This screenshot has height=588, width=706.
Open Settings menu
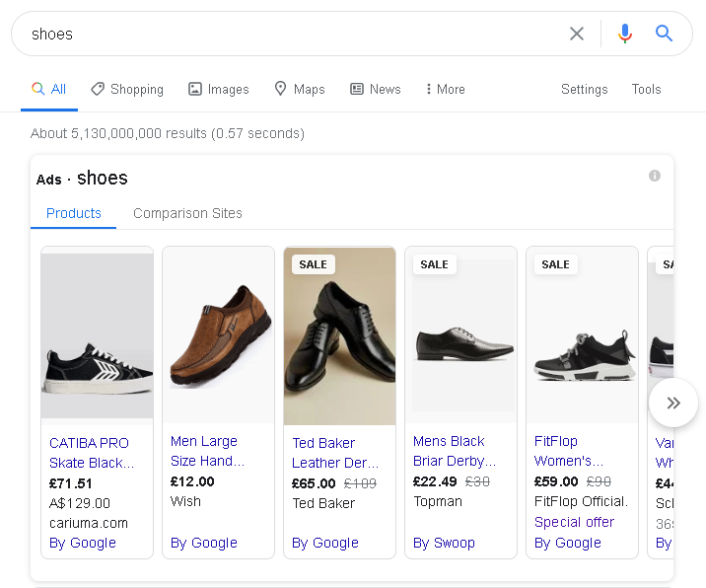(x=584, y=89)
